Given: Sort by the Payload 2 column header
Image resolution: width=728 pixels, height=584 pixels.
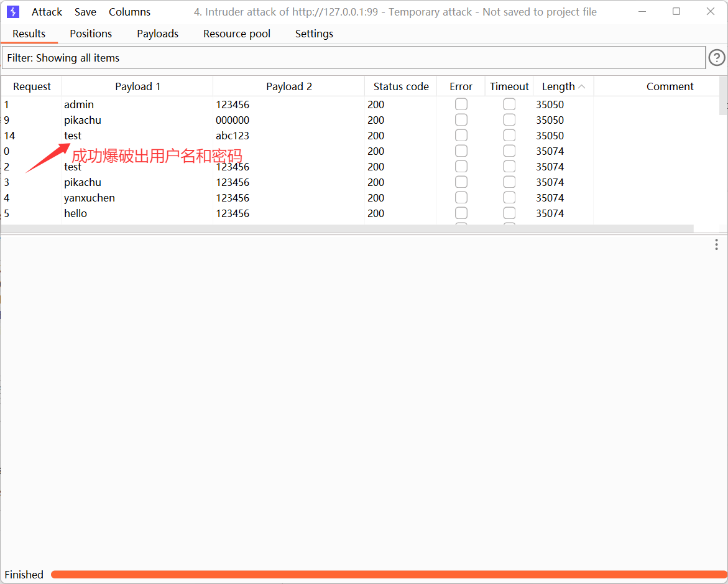Looking at the screenshot, I should (x=289, y=86).
